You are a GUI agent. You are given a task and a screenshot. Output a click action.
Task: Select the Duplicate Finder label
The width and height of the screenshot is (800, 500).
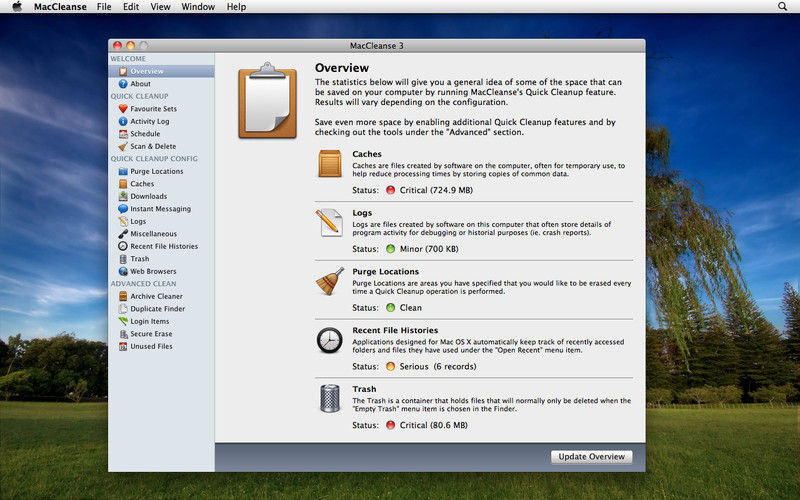(x=158, y=309)
